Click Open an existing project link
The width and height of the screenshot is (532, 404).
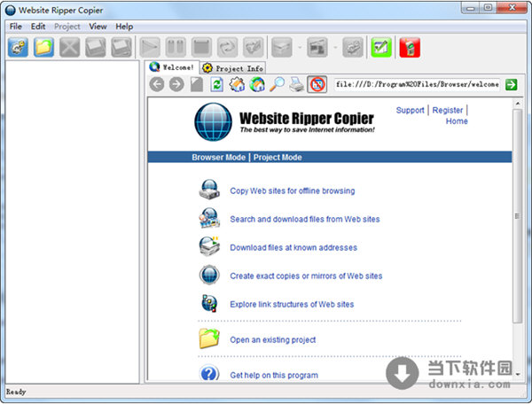point(273,339)
